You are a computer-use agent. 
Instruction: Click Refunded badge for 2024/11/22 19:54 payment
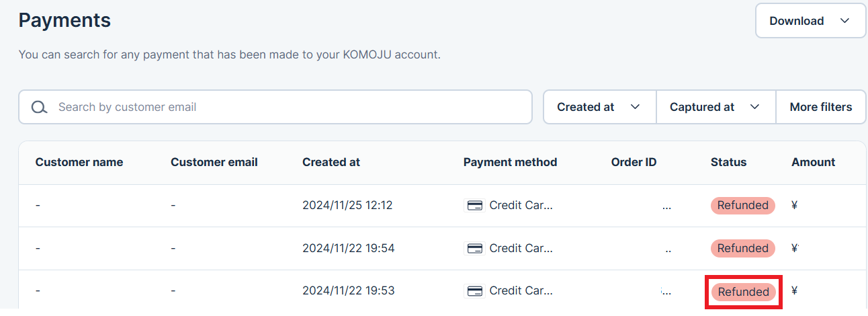[743, 249]
